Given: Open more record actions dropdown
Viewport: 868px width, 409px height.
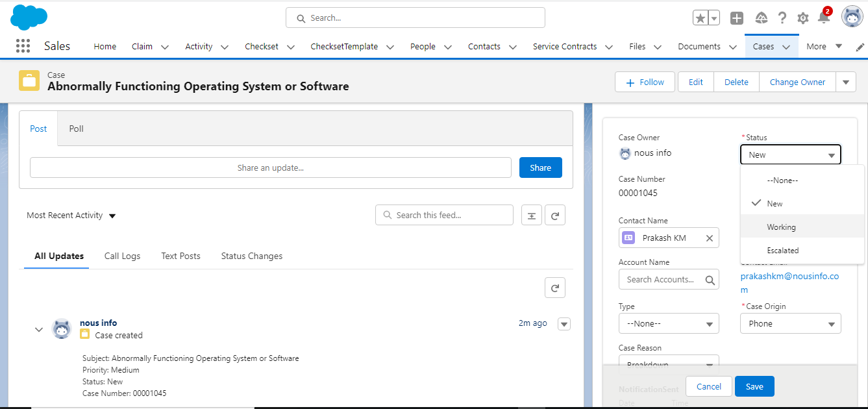Looking at the screenshot, I should pos(845,82).
